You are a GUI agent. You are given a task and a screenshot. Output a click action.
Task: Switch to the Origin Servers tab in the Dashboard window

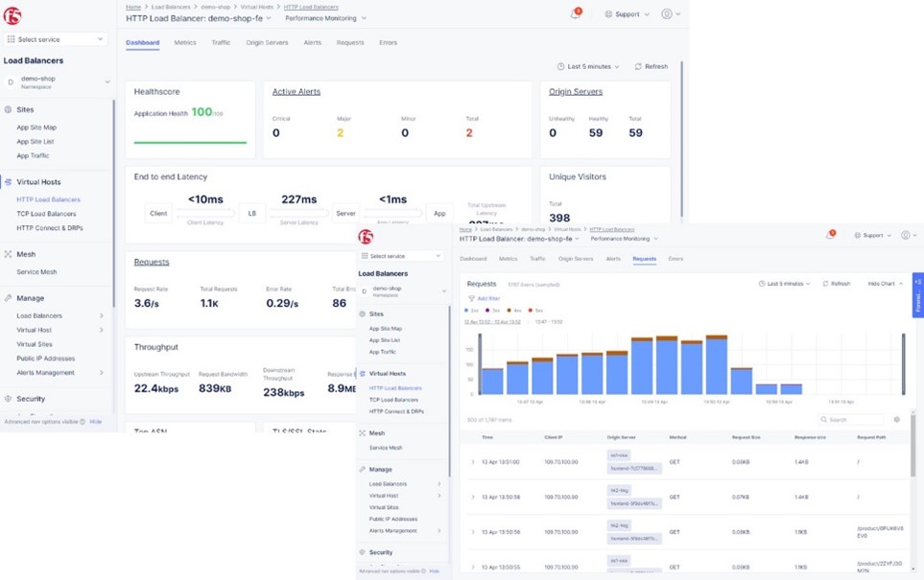(267, 42)
